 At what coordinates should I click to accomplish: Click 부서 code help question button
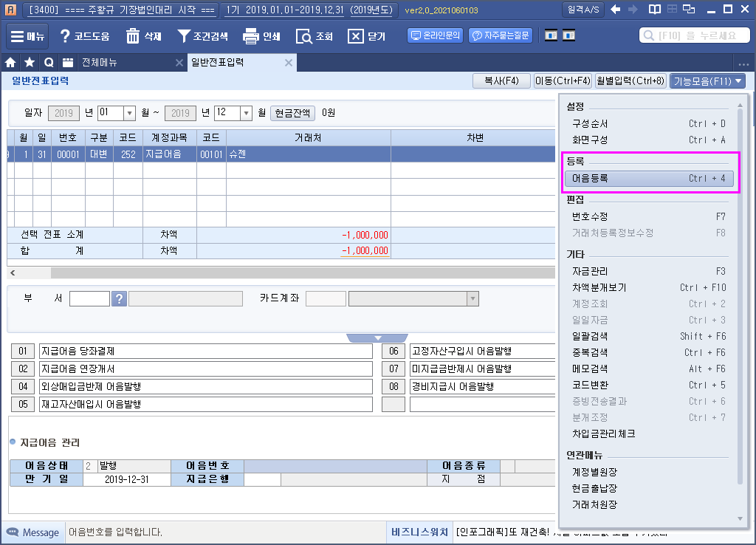pyautogui.click(x=119, y=298)
